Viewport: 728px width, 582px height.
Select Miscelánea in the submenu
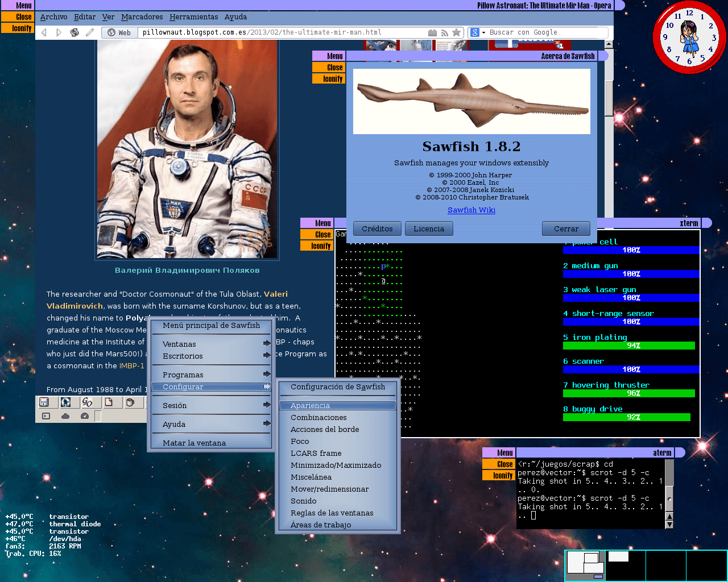tap(338, 477)
